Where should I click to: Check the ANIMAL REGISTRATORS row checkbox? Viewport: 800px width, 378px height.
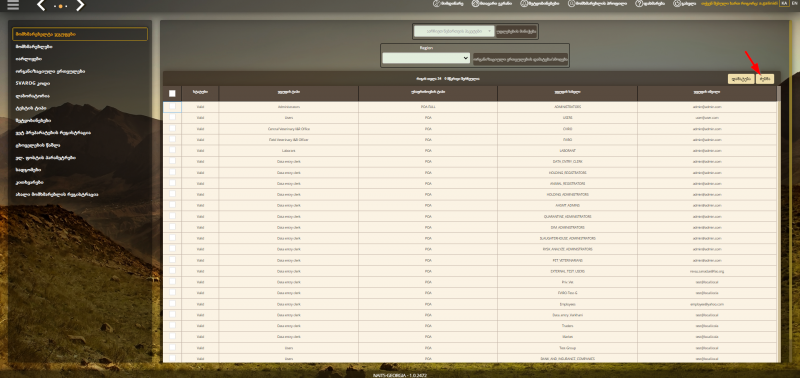pos(172,183)
